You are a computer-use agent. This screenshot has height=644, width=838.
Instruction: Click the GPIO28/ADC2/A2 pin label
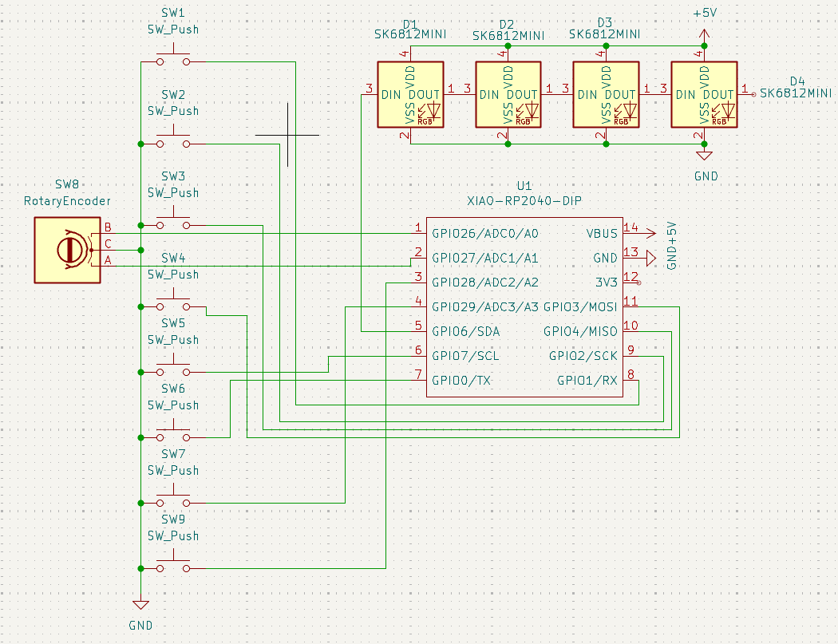click(x=484, y=282)
